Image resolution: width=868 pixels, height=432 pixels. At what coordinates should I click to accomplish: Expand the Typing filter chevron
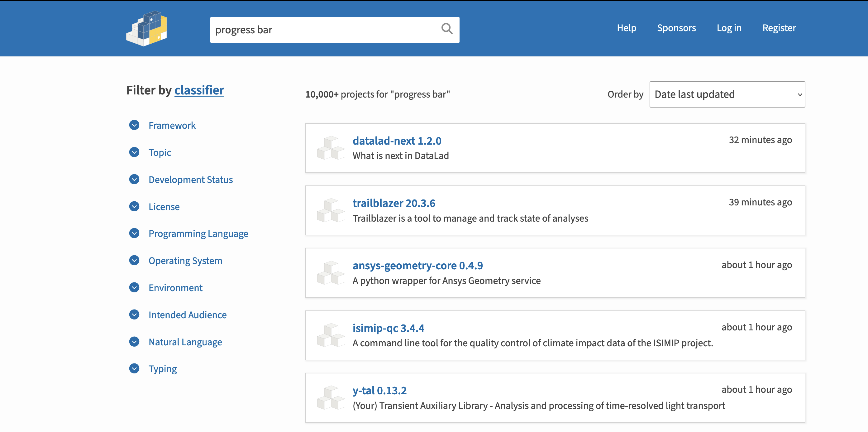tap(135, 369)
